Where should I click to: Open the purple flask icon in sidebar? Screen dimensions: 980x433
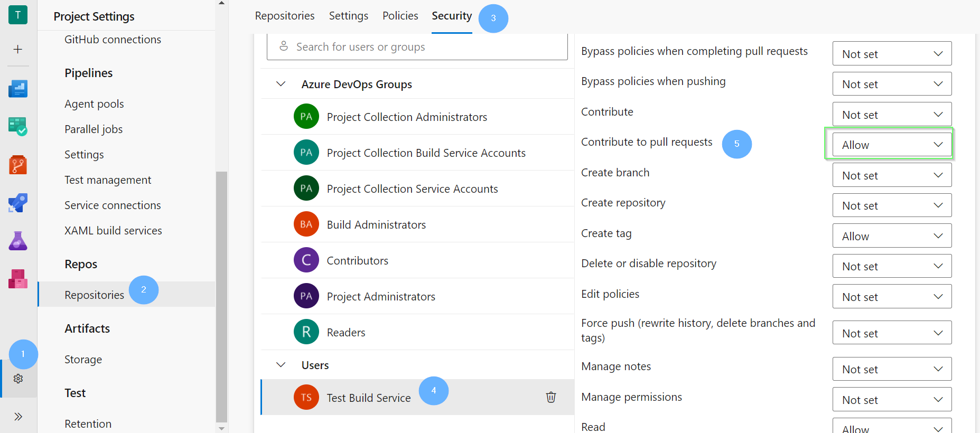18,241
